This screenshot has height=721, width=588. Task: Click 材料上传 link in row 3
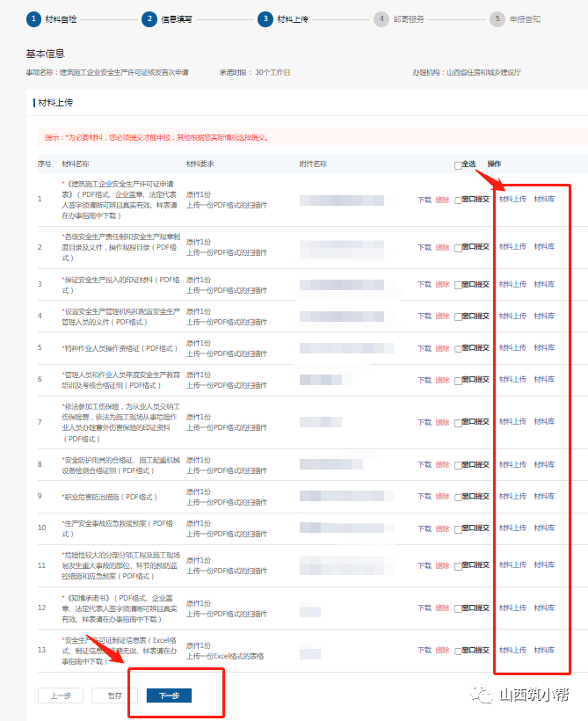pyautogui.click(x=512, y=285)
